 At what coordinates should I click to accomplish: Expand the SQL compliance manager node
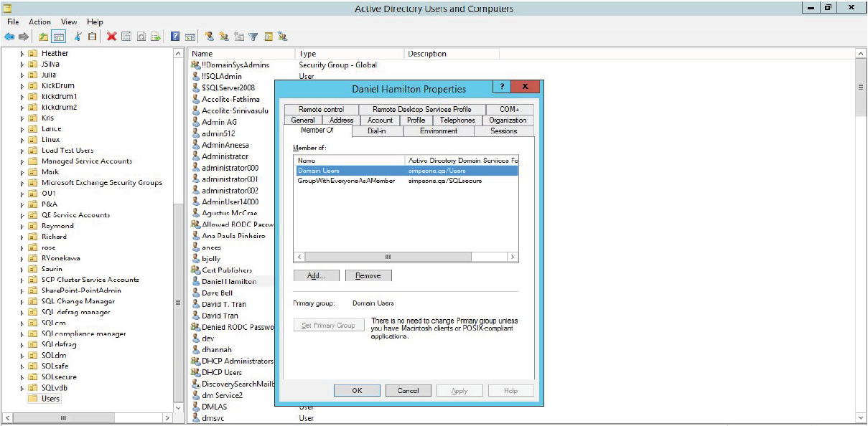click(22, 333)
